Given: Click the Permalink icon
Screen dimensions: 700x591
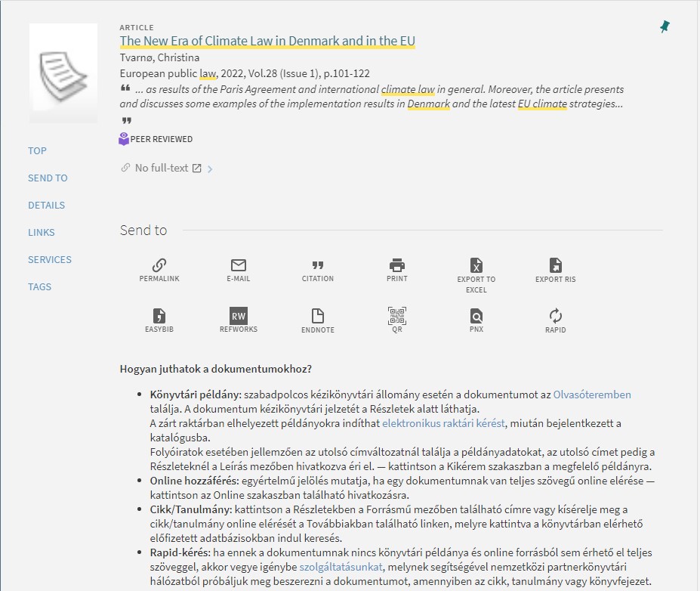Looking at the screenshot, I should pyautogui.click(x=159, y=266).
